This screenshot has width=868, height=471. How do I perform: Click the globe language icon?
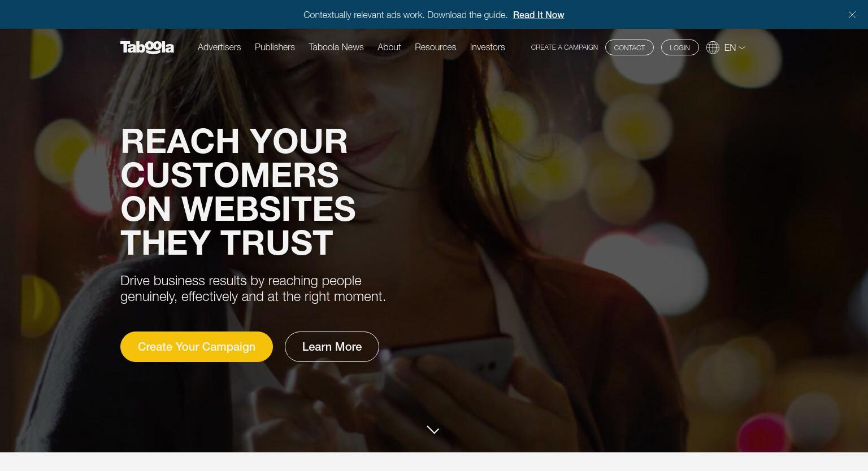coord(713,47)
